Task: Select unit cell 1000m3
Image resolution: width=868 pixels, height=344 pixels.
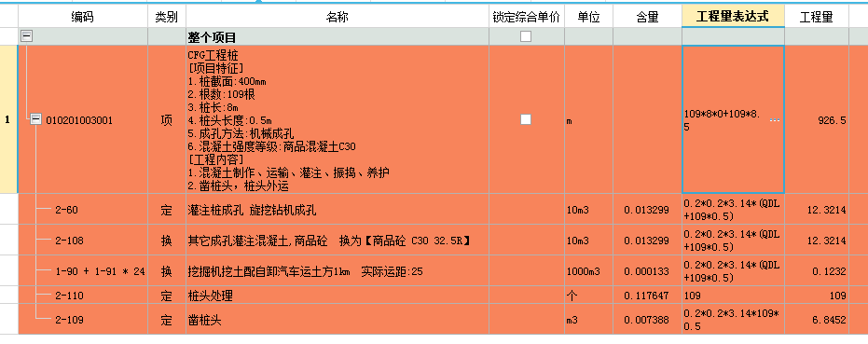Action: pyautogui.click(x=588, y=271)
